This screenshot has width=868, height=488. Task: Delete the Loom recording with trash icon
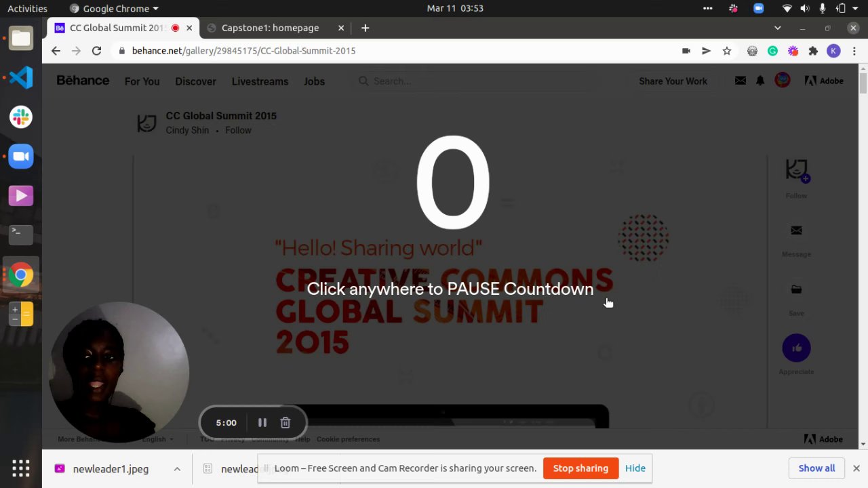[285, 423]
